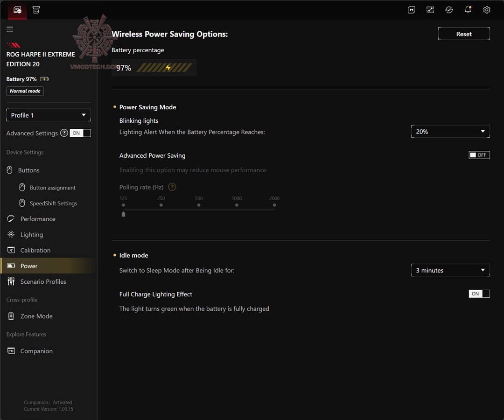Open the Lighting settings page

(x=49, y=235)
